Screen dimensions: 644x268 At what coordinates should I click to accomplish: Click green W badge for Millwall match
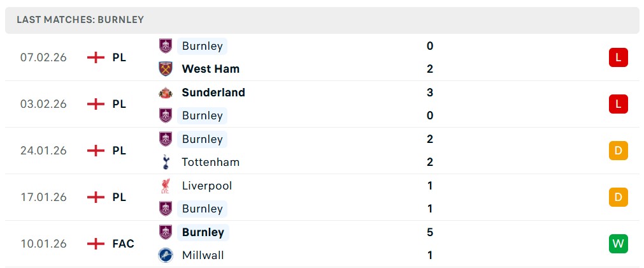(618, 244)
